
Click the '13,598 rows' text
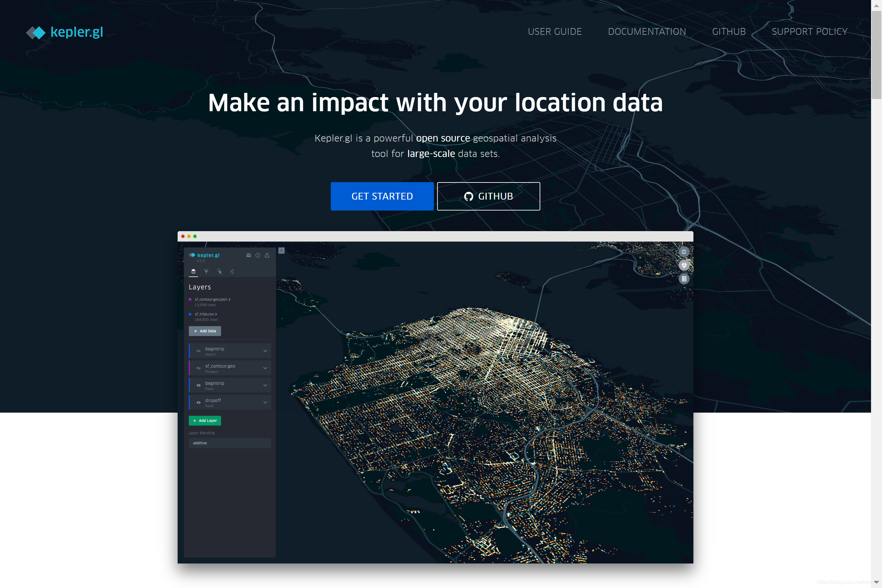pyautogui.click(x=205, y=305)
